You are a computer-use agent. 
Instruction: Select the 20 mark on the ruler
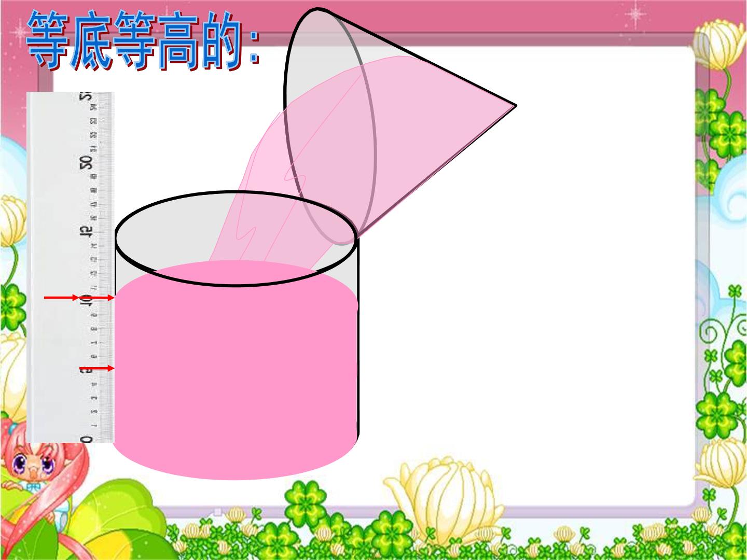click(87, 163)
